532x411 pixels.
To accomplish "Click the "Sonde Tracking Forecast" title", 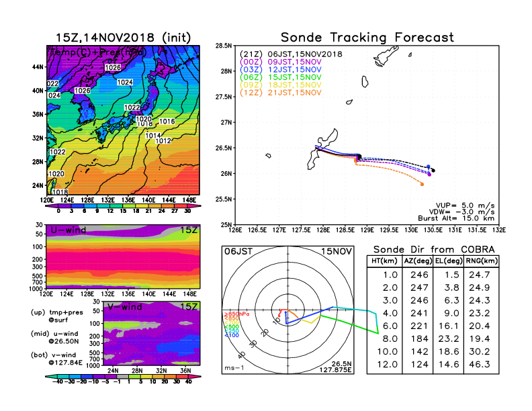I will tap(367, 38).
